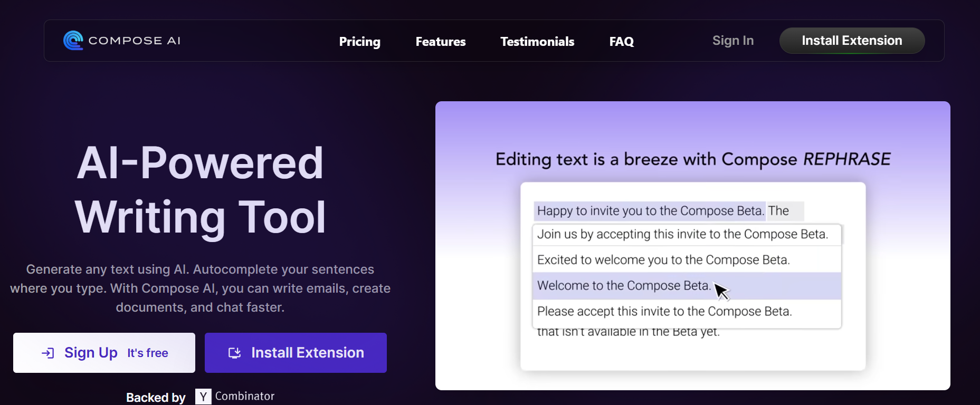Click the Rephrase demo preview image
The height and width of the screenshot is (405, 980).
(693, 246)
